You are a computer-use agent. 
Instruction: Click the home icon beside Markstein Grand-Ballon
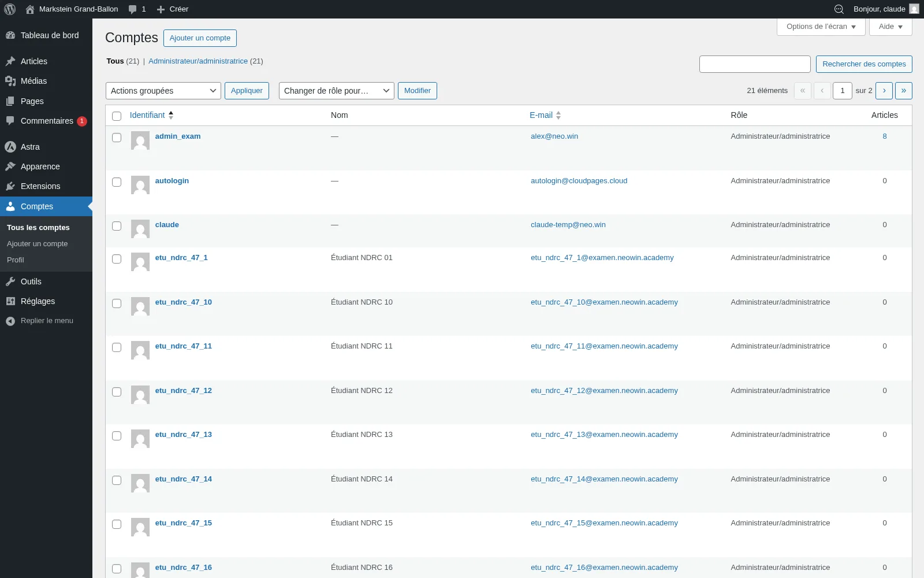click(30, 9)
